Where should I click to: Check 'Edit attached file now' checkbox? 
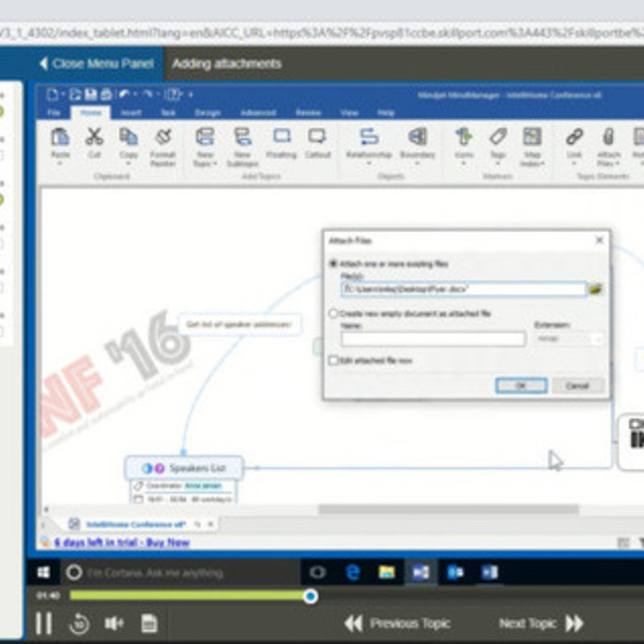[333, 361]
